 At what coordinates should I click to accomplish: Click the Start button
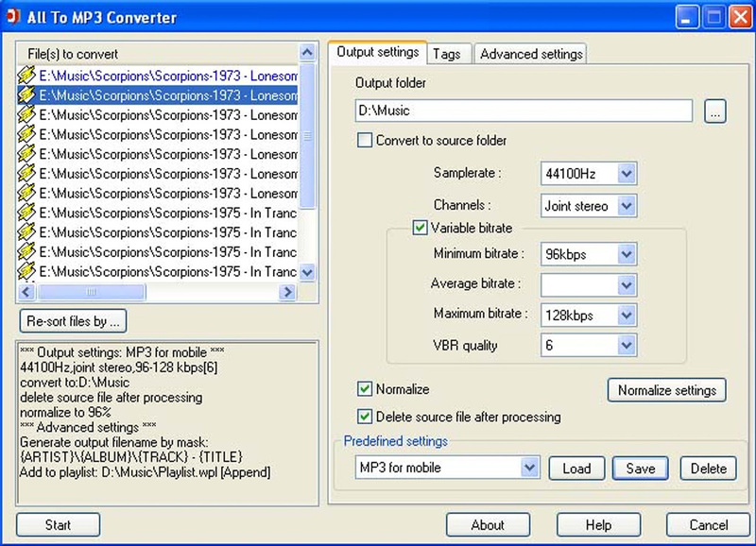(x=58, y=524)
